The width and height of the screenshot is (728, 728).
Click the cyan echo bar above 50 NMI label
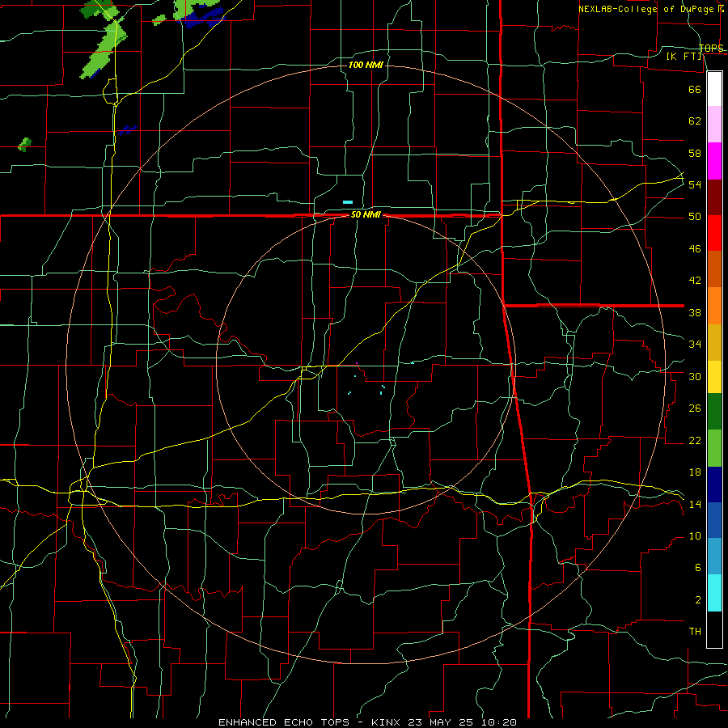[x=348, y=202]
